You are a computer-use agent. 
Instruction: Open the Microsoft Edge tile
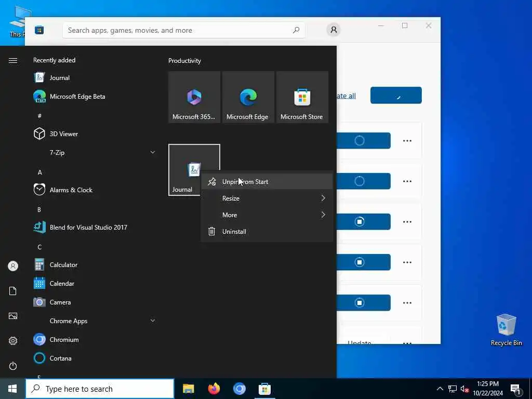(248, 97)
